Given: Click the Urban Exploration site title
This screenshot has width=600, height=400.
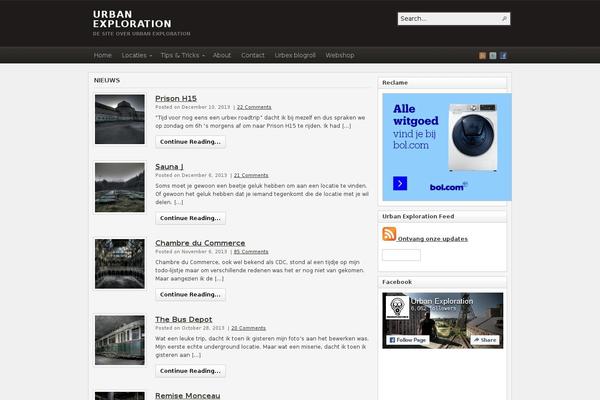Looking at the screenshot, I should coord(132,19).
